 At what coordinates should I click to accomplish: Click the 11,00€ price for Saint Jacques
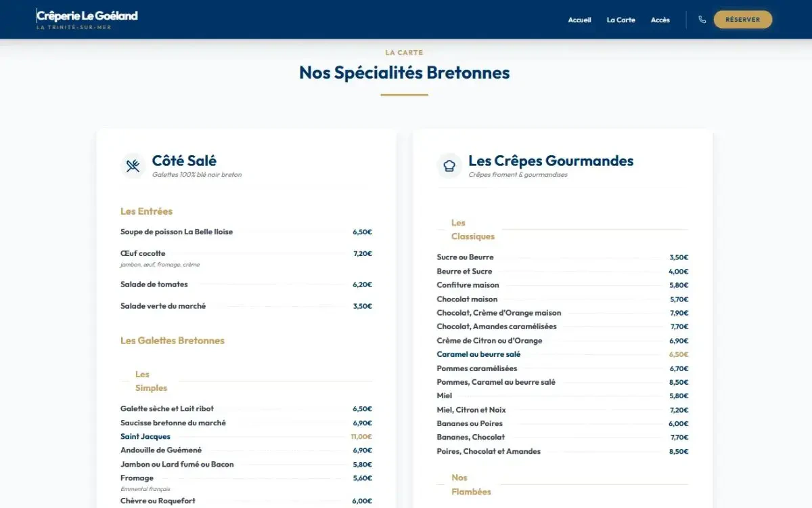click(x=361, y=437)
